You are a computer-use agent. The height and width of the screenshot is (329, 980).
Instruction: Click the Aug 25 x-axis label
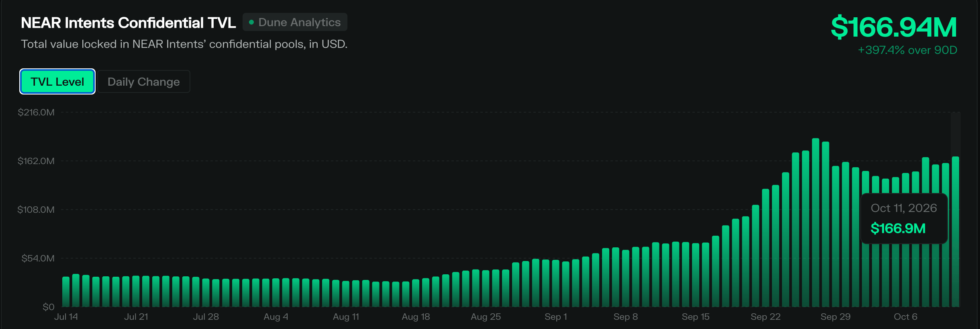point(486,317)
